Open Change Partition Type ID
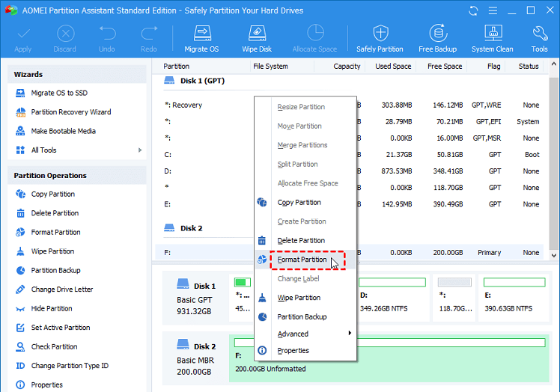560x392 pixels. [x=70, y=366]
